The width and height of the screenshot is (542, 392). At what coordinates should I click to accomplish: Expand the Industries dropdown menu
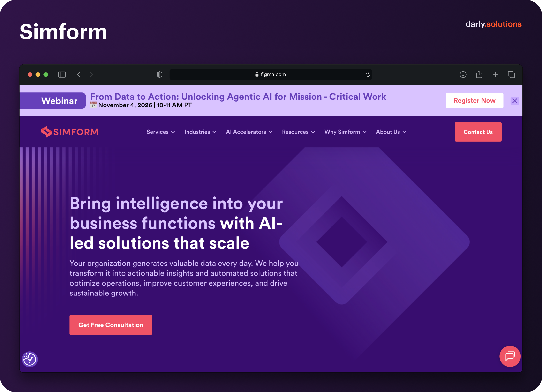(x=200, y=132)
